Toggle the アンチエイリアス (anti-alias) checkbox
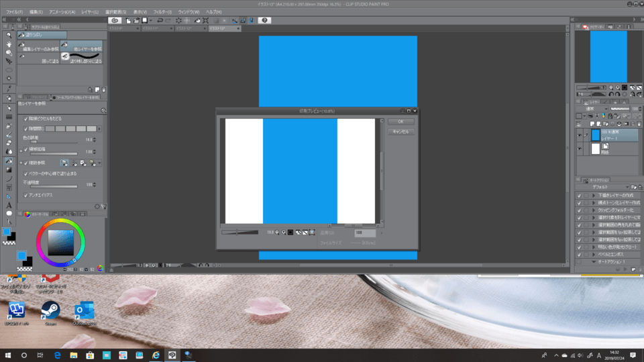This screenshot has width=644, height=362. tap(25, 194)
